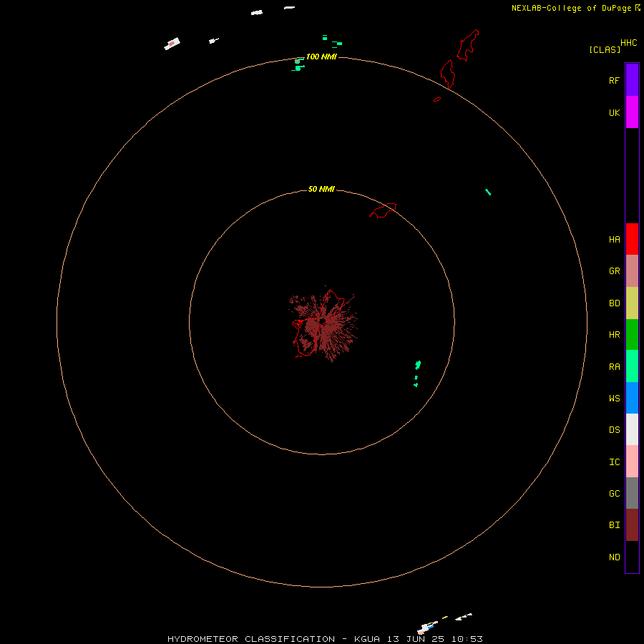Click the HR dark green legend swatch
644x644 pixels.
point(632,335)
